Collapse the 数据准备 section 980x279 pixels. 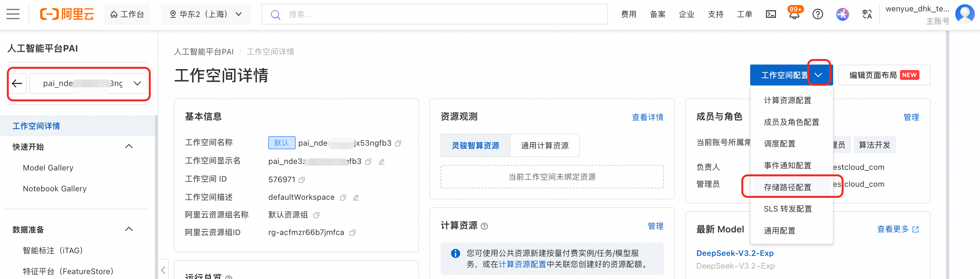point(129,229)
